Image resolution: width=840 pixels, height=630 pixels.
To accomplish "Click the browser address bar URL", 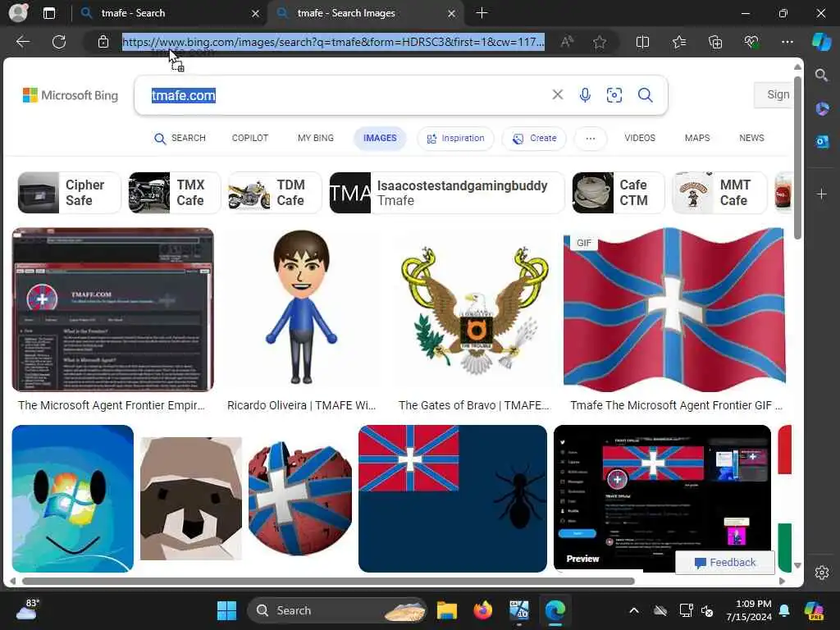I will click(333, 42).
